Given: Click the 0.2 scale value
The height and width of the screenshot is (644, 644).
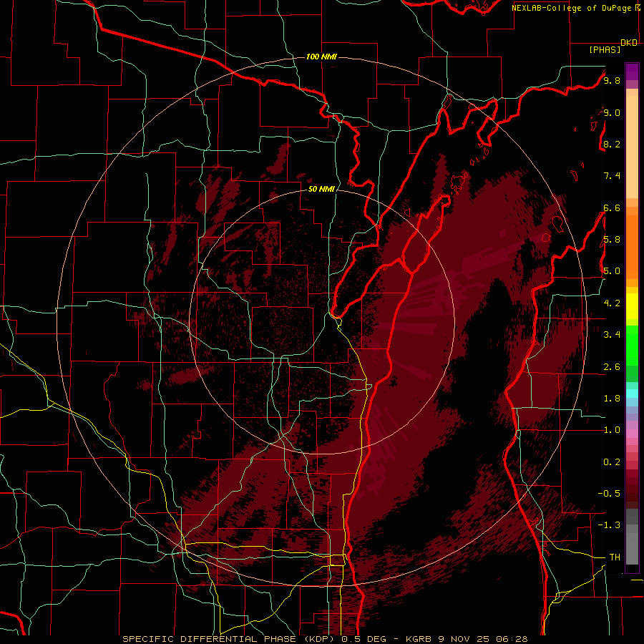Looking at the screenshot, I should pyautogui.click(x=612, y=462).
